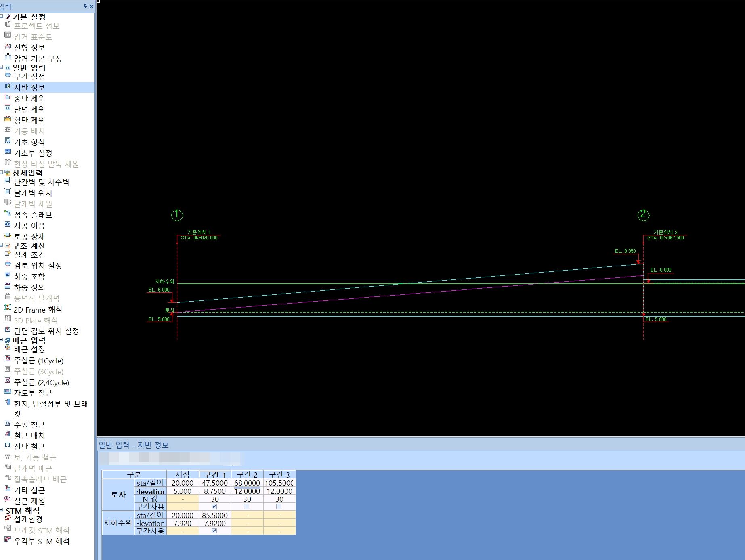Edit N 값 cell for 구간 1
The height and width of the screenshot is (560, 745).
pyautogui.click(x=215, y=499)
